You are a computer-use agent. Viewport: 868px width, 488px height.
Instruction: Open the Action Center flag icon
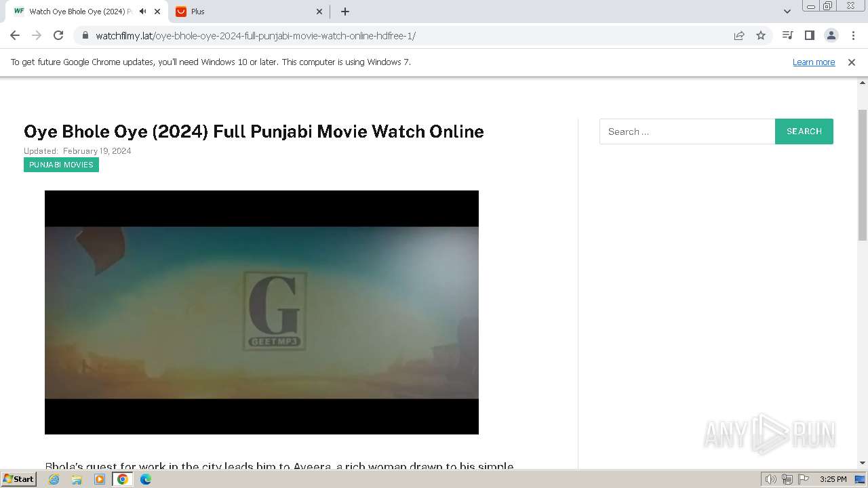[x=803, y=479]
